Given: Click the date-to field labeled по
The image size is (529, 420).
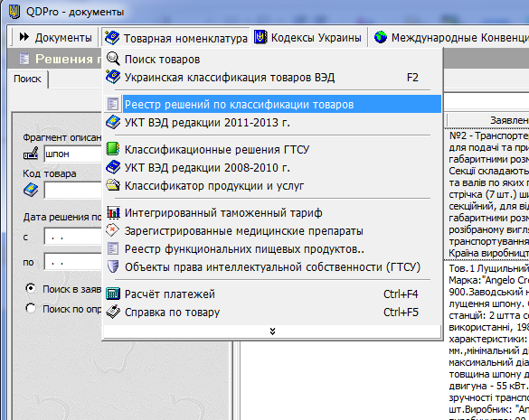Looking at the screenshot, I should click(73, 262).
